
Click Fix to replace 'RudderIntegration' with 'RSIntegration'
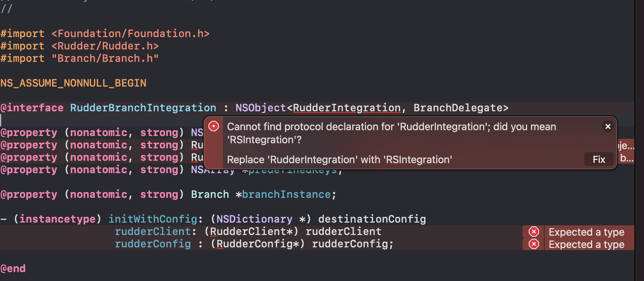point(599,159)
